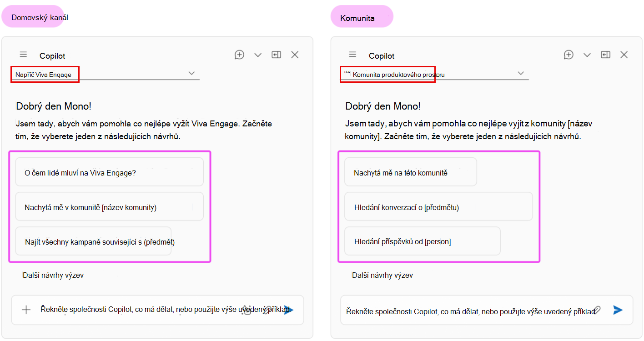Expand chevron beside new chat in Komunita panel

(x=587, y=55)
